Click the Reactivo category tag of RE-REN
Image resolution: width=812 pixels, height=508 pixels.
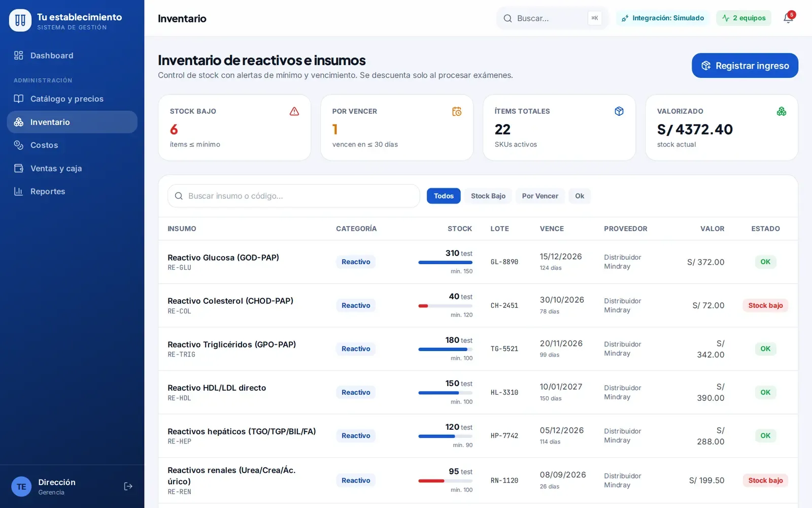pyautogui.click(x=356, y=481)
